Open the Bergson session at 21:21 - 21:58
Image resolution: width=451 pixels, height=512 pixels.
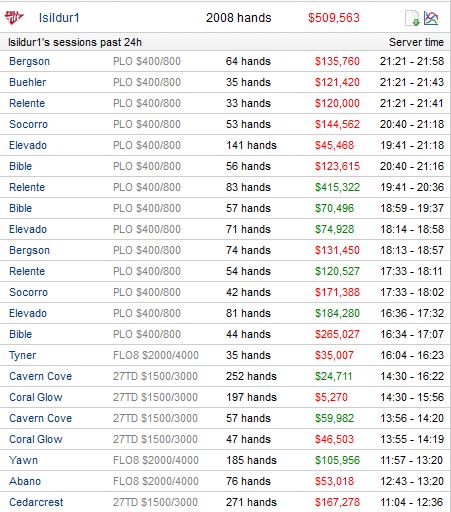[x=29, y=62]
